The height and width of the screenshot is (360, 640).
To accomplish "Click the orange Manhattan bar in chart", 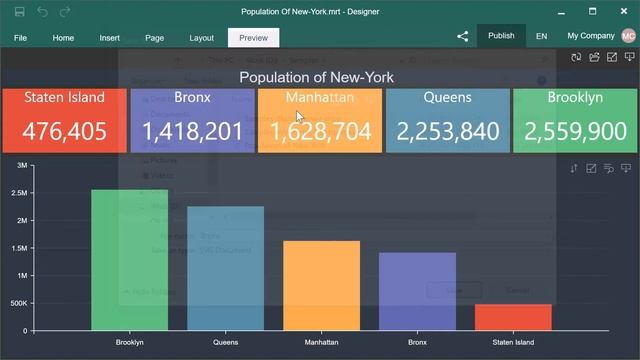I will (321, 286).
